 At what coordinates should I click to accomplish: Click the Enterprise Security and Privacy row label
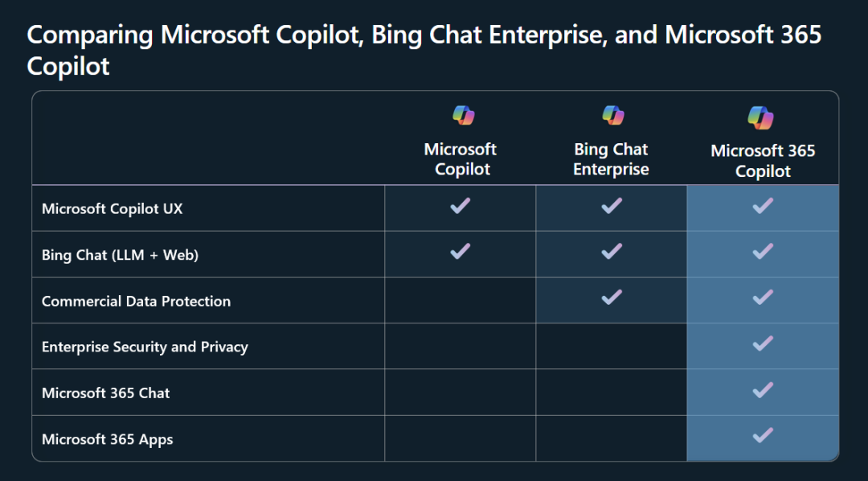145,347
